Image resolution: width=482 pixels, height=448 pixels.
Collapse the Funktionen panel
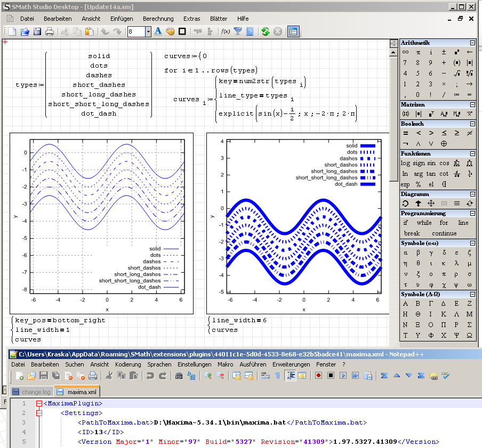(x=472, y=153)
